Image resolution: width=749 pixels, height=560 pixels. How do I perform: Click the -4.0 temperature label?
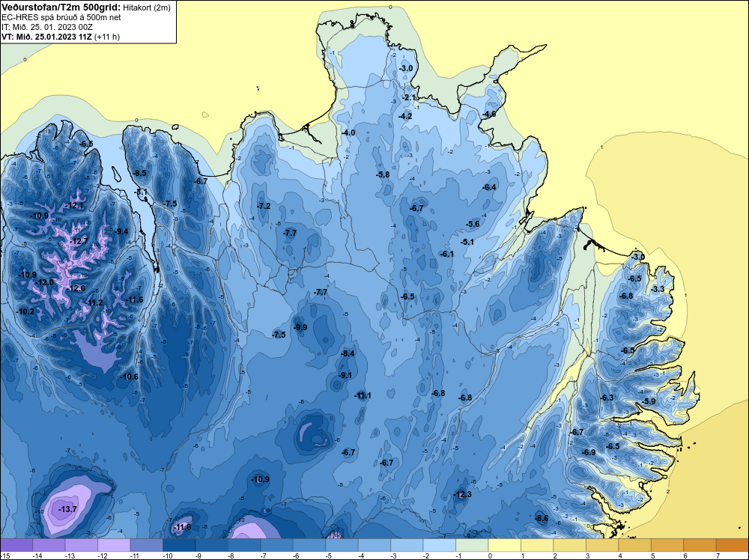click(x=348, y=133)
